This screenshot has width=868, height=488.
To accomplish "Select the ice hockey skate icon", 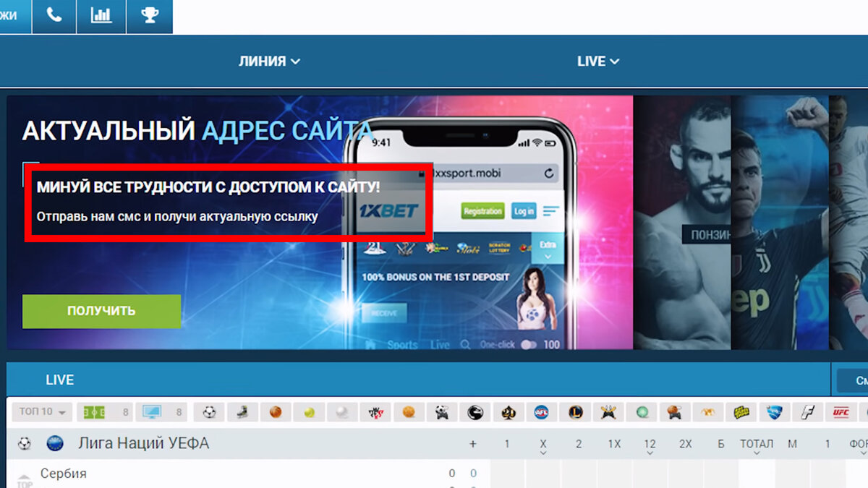I will pyautogui.click(x=242, y=411).
